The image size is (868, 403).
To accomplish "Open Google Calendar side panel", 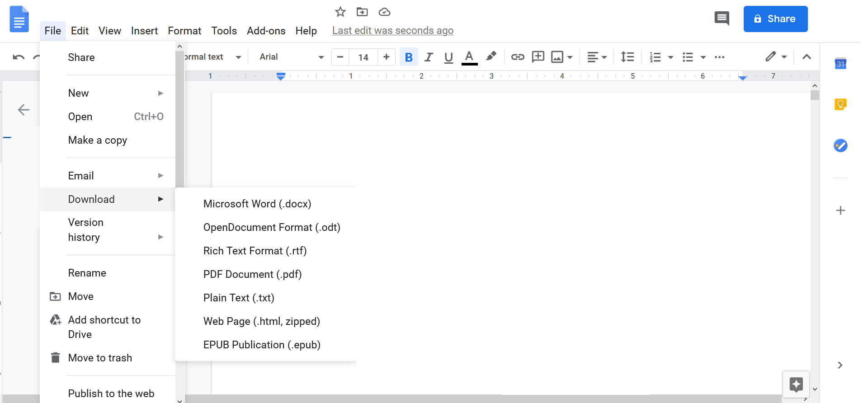I will (840, 64).
